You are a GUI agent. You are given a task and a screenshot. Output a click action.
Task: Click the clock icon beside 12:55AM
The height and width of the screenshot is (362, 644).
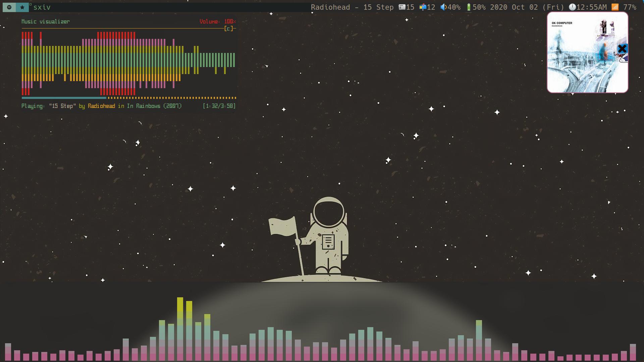[x=572, y=7]
